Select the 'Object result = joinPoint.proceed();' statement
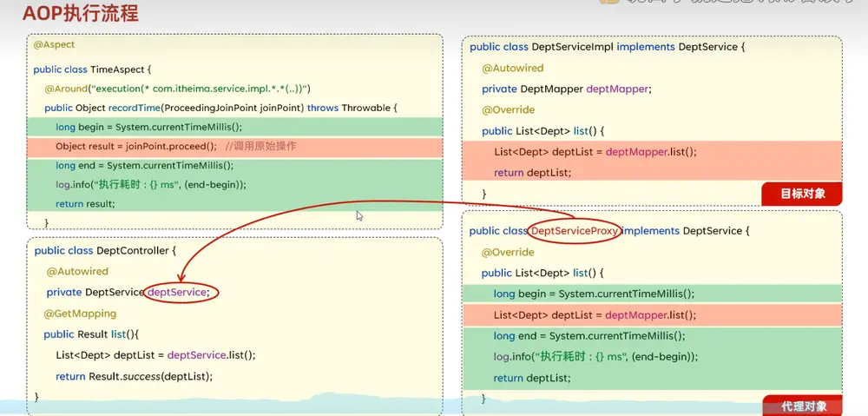The image size is (868, 416). [x=136, y=147]
